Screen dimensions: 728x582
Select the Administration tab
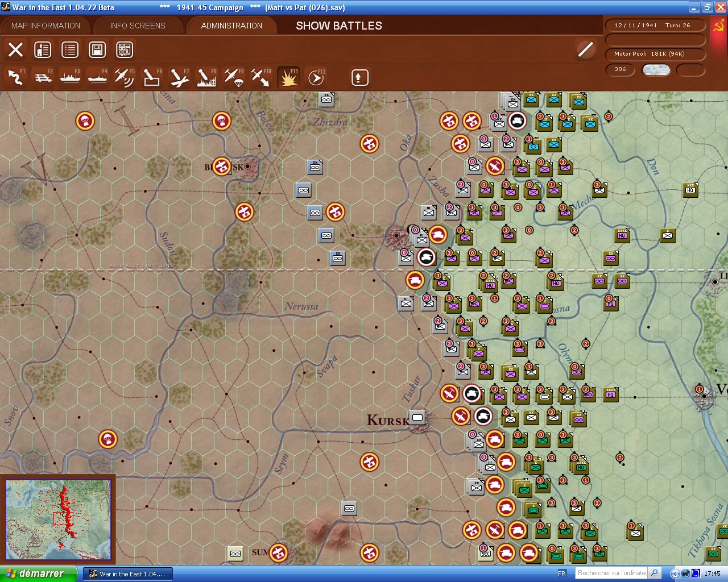tap(231, 26)
